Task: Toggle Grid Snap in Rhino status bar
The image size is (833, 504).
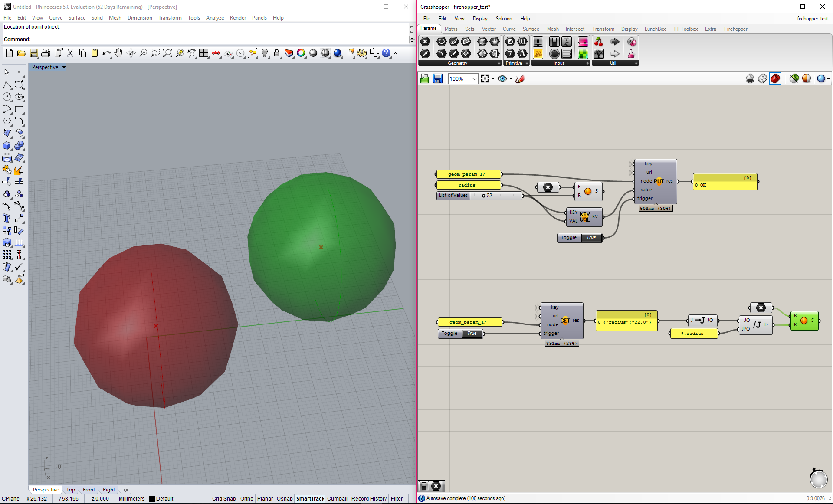Action: coord(224,498)
